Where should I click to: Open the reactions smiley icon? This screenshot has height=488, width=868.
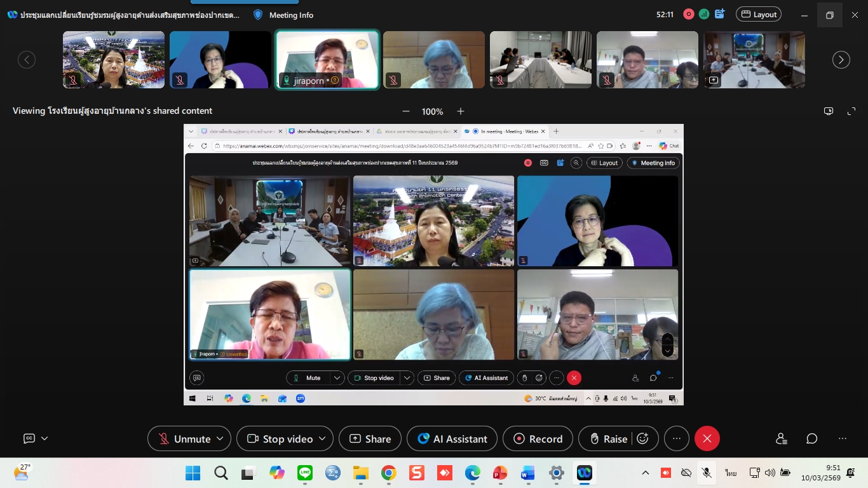tap(642, 438)
